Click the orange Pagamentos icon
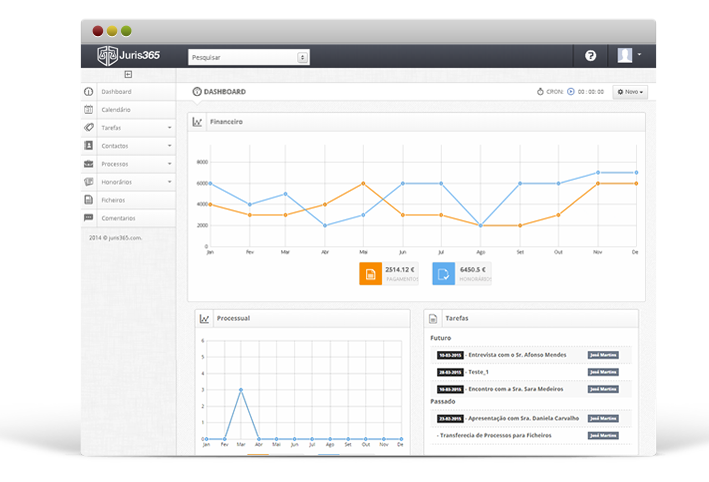Image resolution: width=709 pixels, height=482 pixels. click(369, 273)
